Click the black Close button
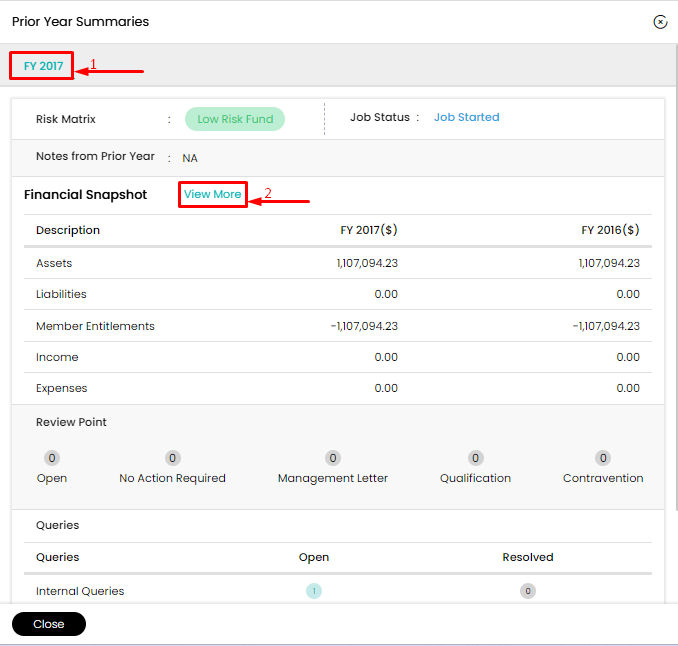The width and height of the screenshot is (678, 646). tap(49, 624)
